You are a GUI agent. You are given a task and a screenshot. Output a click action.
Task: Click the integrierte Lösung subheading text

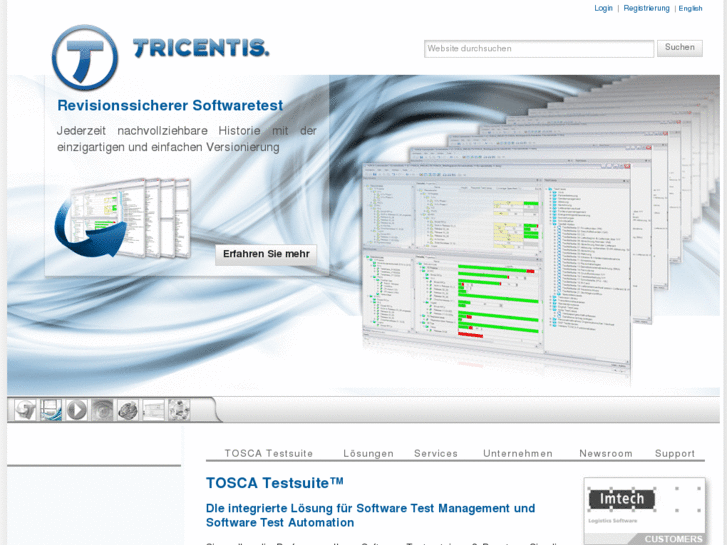tap(370, 515)
